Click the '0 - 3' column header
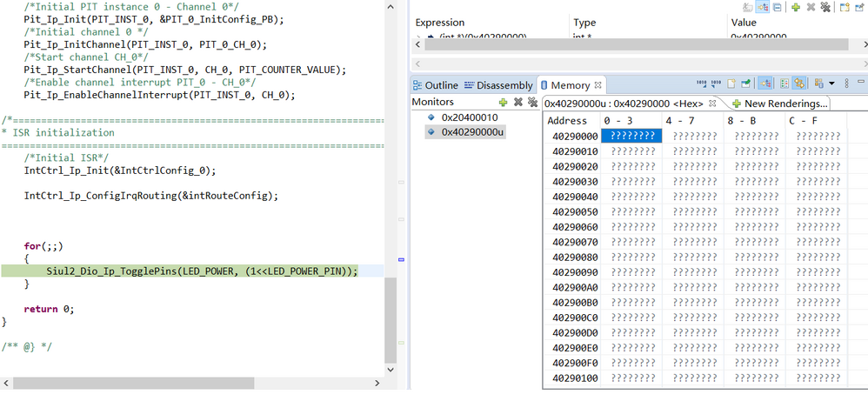Image resolution: width=868 pixels, height=408 pixels. pos(631,120)
